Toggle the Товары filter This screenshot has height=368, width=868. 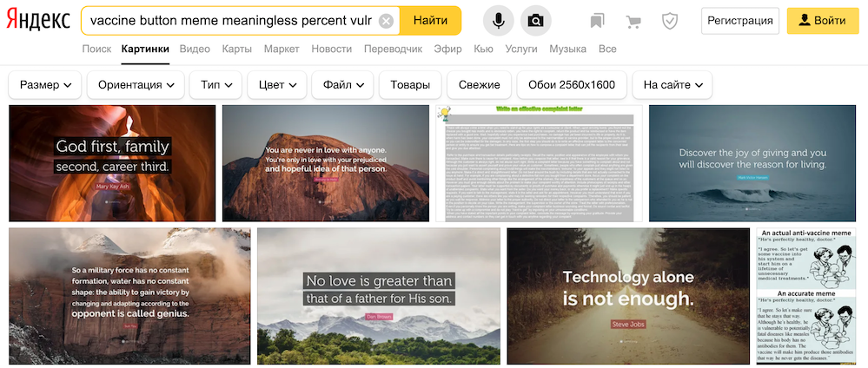click(x=410, y=85)
